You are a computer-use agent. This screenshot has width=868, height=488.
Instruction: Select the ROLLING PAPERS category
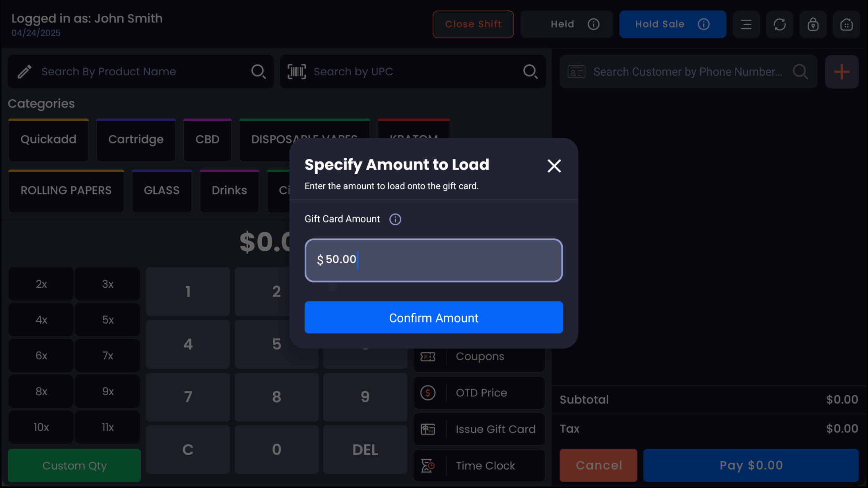click(66, 190)
